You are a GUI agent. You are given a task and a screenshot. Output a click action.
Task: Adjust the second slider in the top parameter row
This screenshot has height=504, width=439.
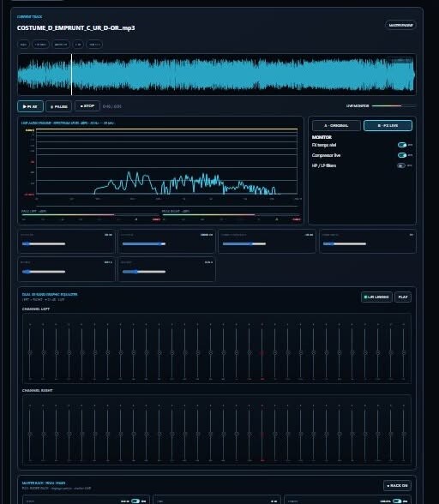tap(144, 244)
